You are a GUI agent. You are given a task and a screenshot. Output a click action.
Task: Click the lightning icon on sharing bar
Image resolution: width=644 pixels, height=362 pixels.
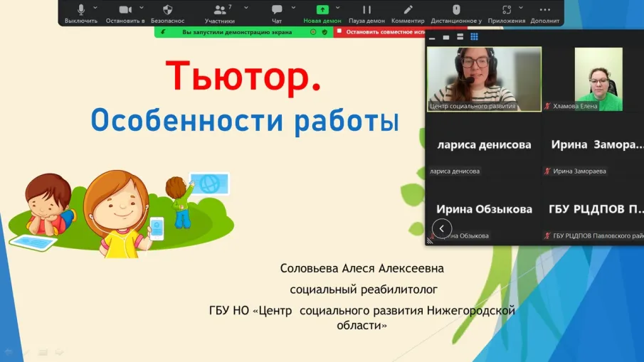[x=163, y=32]
